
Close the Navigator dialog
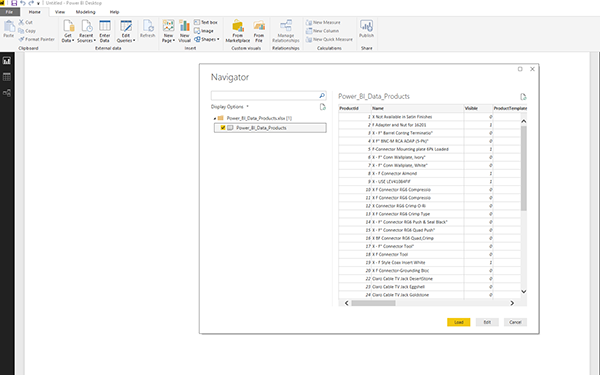(x=532, y=69)
